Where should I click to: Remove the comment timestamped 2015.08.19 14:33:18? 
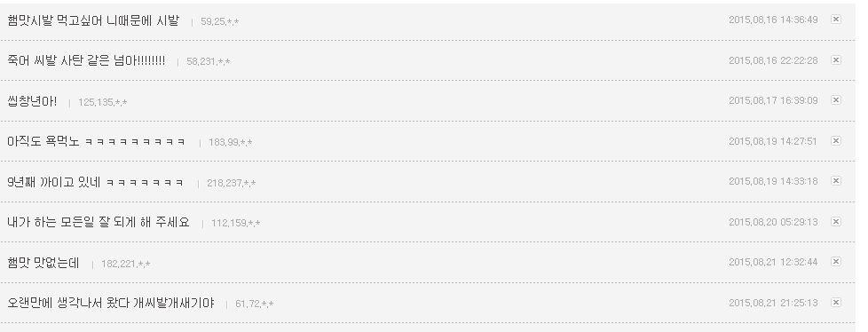[x=836, y=181]
